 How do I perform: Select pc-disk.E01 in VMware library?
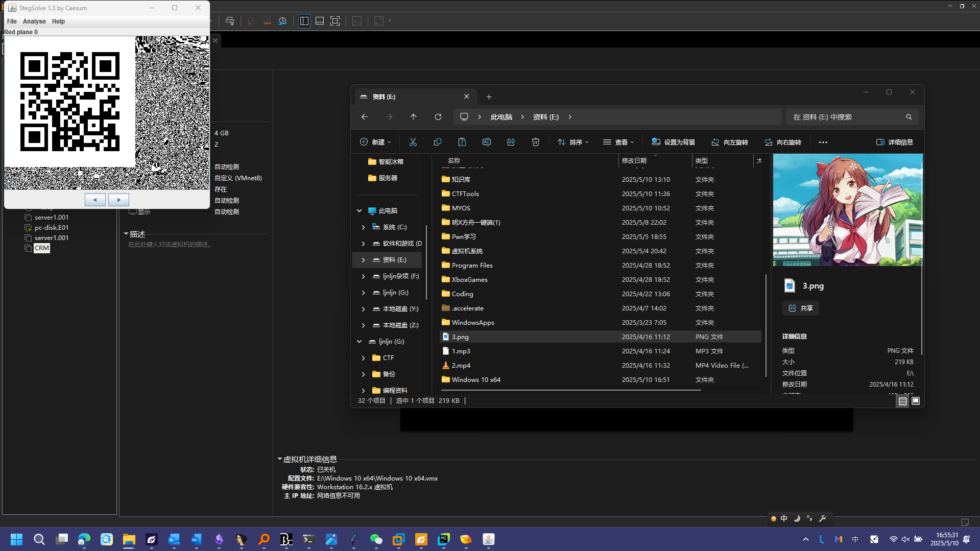pos(52,228)
